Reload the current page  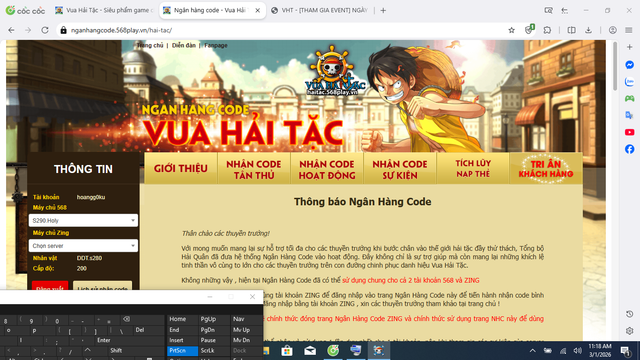[45, 30]
